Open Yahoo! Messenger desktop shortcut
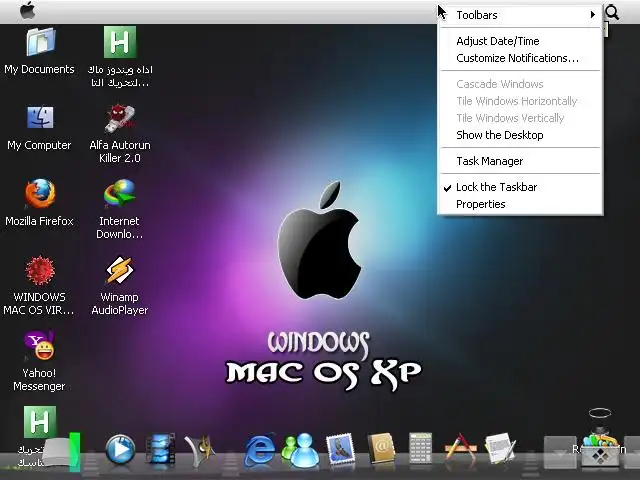Image resolution: width=640 pixels, height=480 pixels. coord(40,346)
